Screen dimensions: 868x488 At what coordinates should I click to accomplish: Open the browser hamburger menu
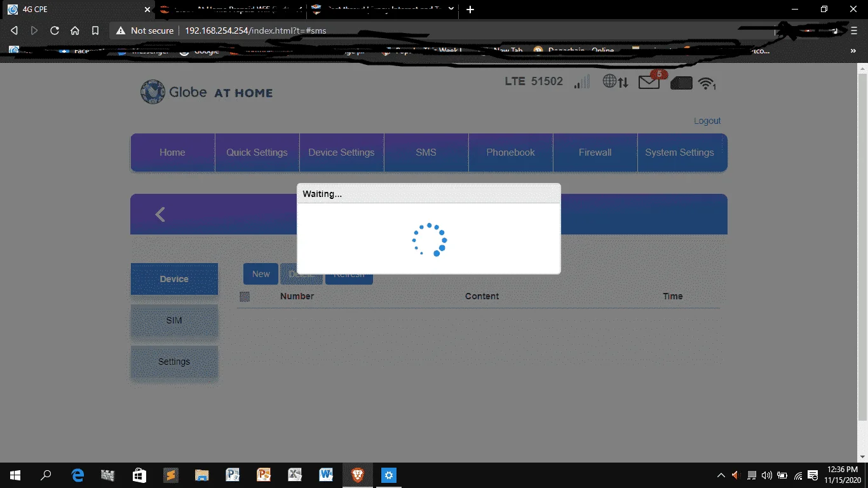tap(853, 30)
